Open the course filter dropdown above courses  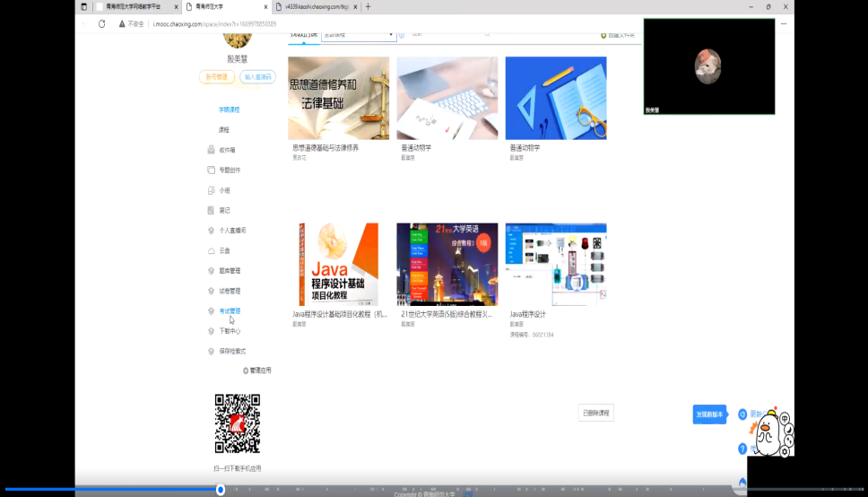359,35
